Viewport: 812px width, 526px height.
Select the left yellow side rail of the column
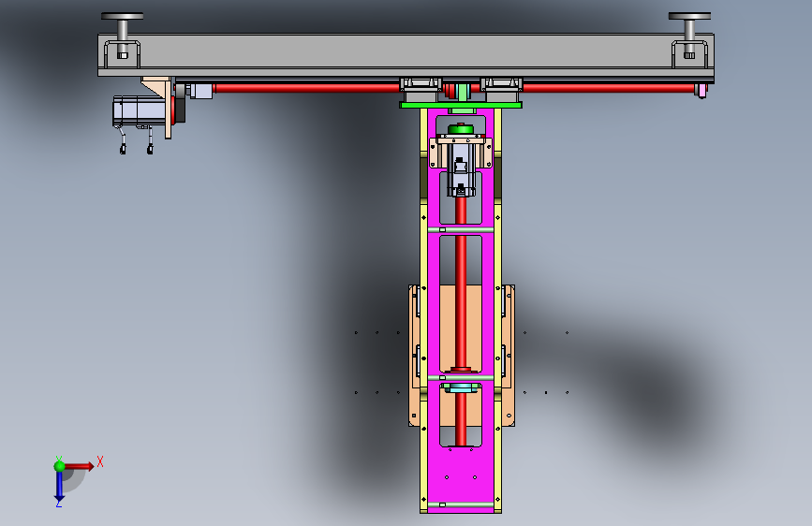pos(423,311)
